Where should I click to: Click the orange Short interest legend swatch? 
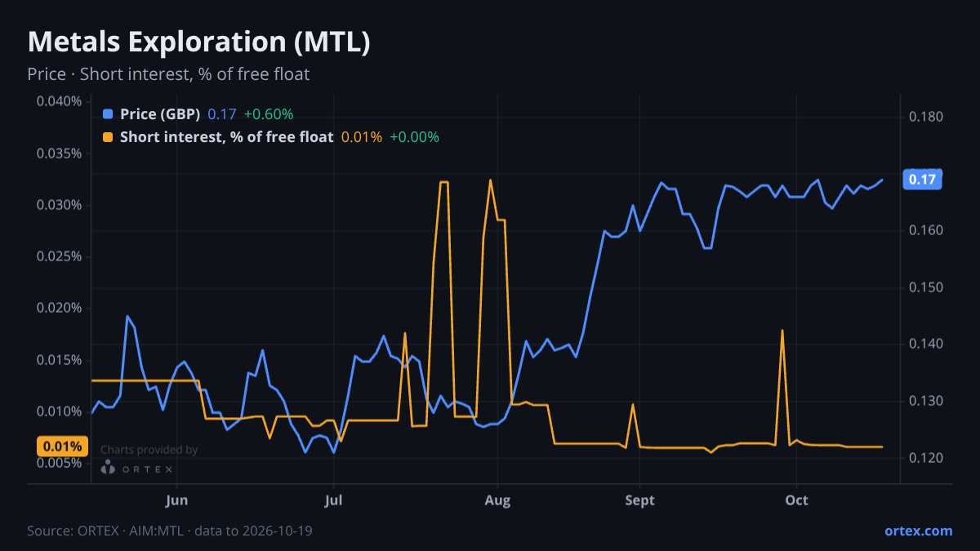click(x=108, y=137)
